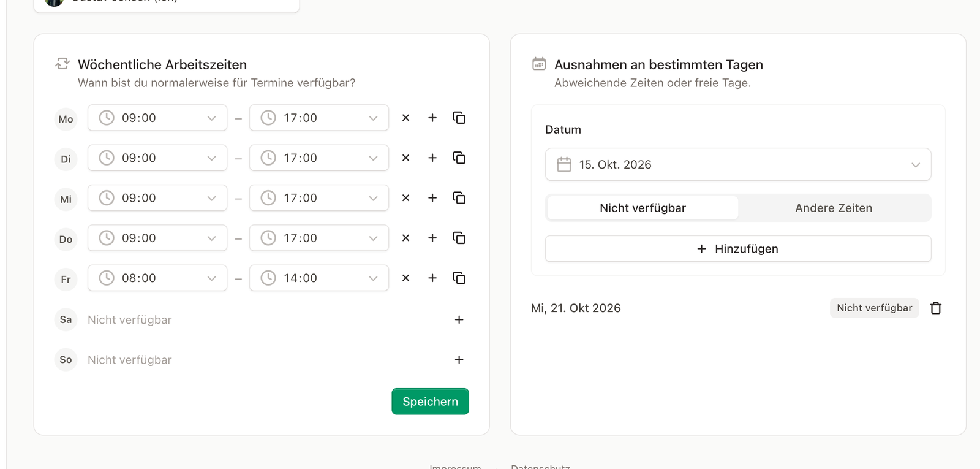Viewport: 980px width, 469px height.
Task: Add another time slot for Monday
Action: pos(432,118)
